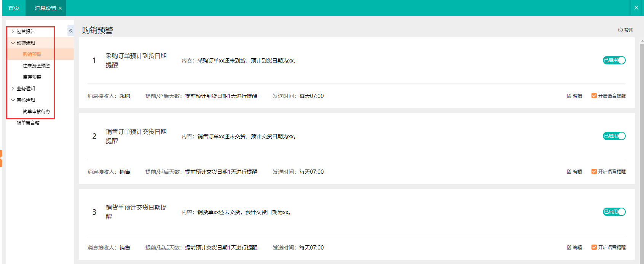
Task: Close the 消息设置 tab with x icon
Action: 60,8
